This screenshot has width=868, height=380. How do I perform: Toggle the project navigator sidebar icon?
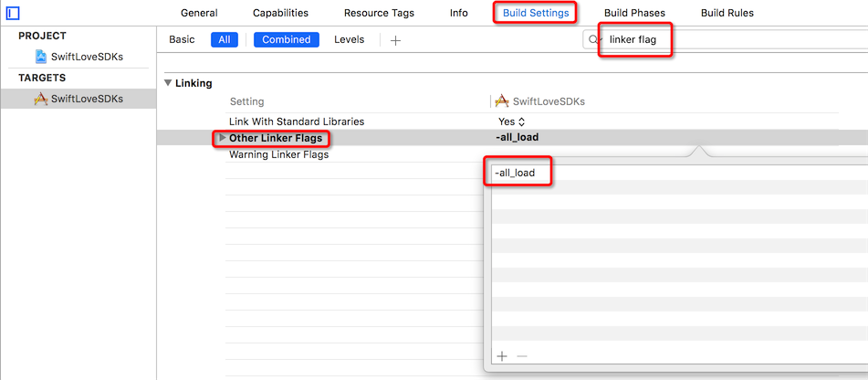[x=12, y=13]
